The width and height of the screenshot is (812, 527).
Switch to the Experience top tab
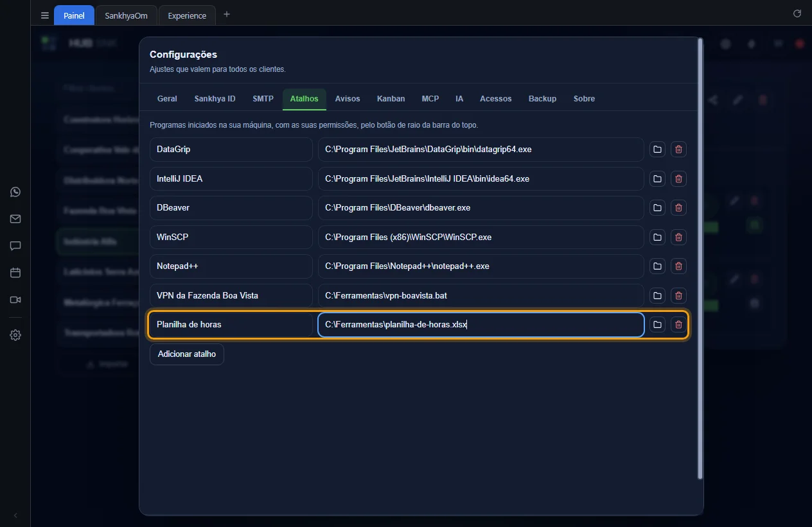click(187, 15)
